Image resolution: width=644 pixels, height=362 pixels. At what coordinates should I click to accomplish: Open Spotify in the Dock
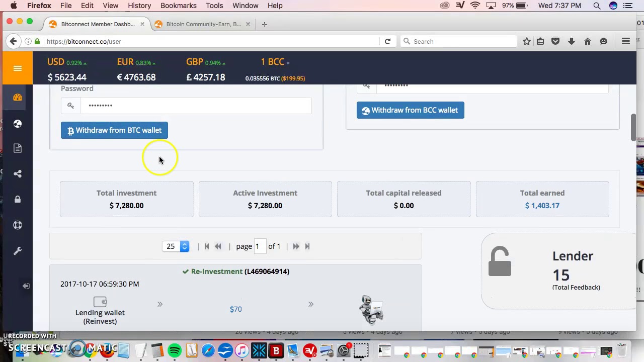click(175, 350)
